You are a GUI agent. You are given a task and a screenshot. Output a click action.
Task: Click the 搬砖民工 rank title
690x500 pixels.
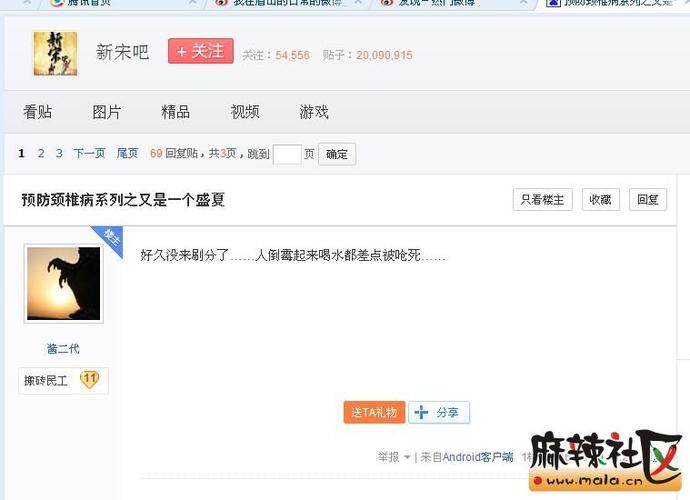tap(46, 381)
